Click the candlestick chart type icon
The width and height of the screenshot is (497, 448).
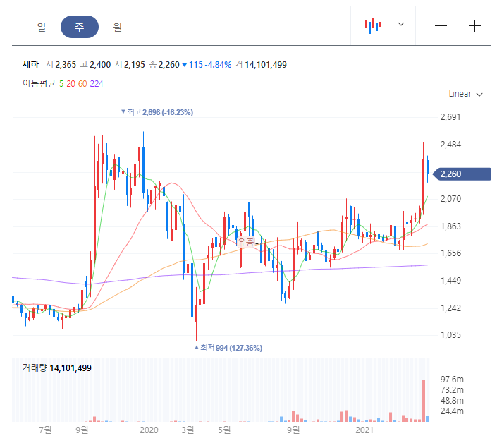(373, 25)
